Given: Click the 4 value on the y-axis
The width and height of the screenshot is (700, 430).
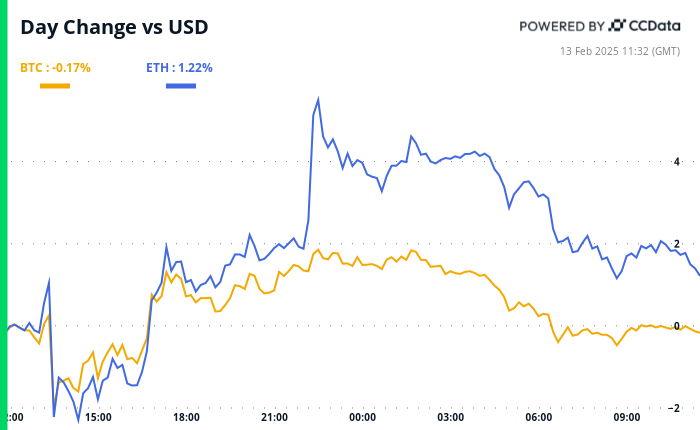Looking at the screenshot, I should pos(677,161).
